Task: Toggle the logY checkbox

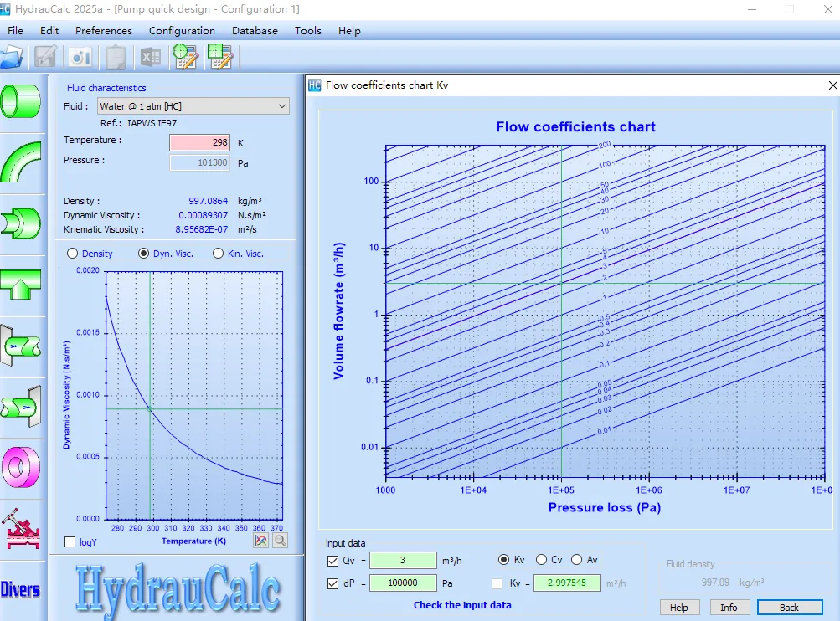Action: pos(70,542)
